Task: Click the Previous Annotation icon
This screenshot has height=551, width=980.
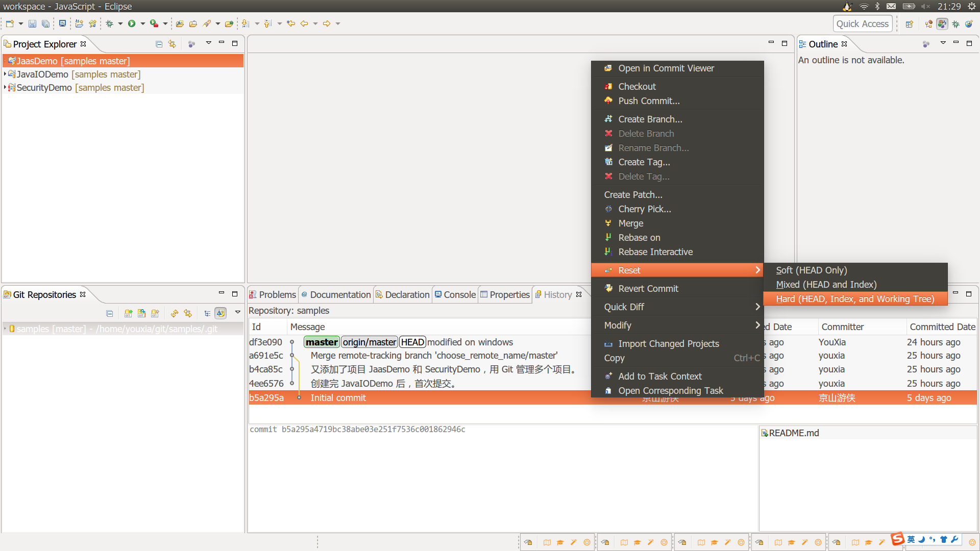Action: click(x=268, y=23)
